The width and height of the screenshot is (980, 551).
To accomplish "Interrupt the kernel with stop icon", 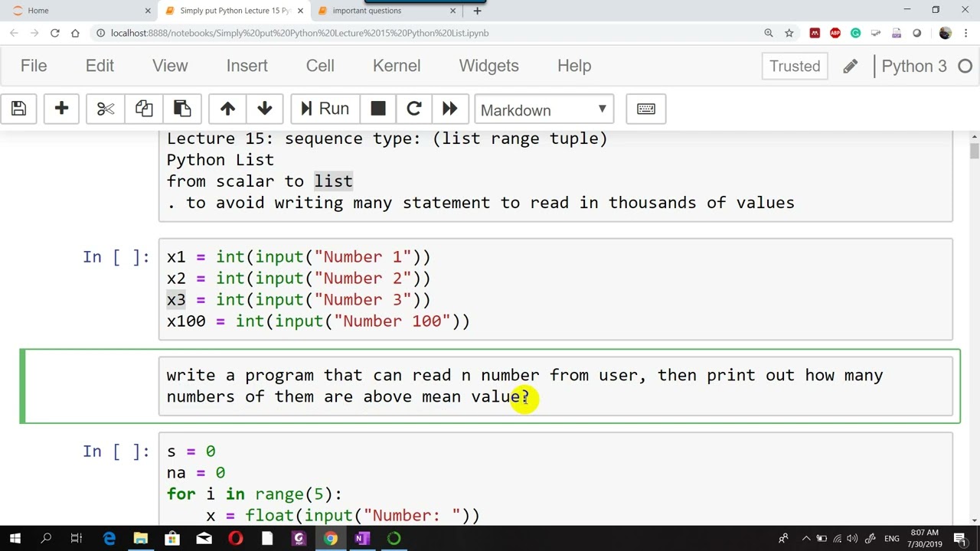I will (x=378, y=109).
